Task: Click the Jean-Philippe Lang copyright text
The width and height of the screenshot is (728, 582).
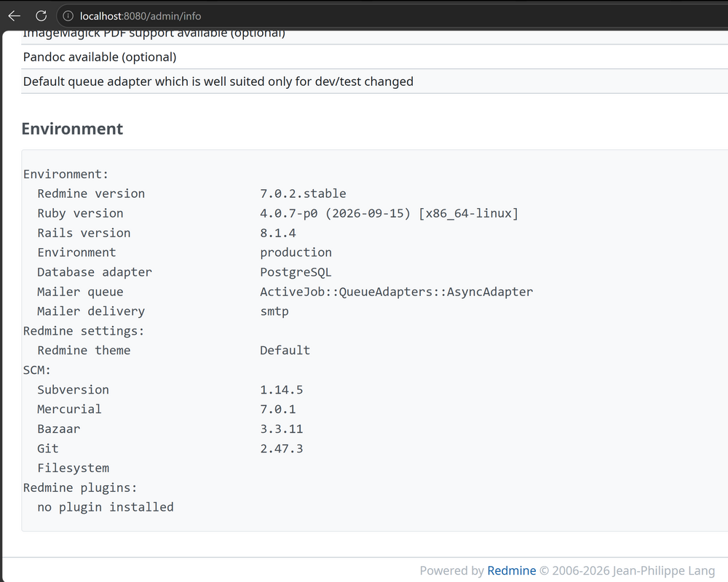Action: (627, 570)
